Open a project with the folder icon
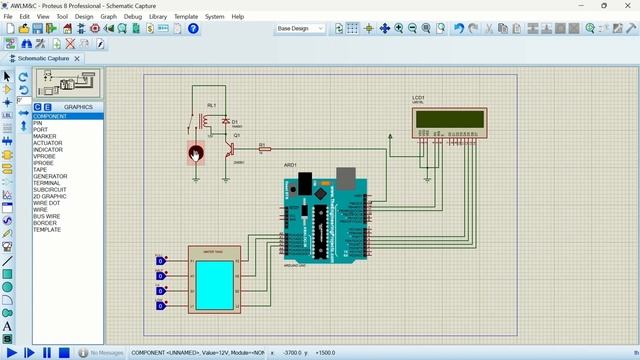The height and width of the screenshot is (360, 640). (24, 29)
